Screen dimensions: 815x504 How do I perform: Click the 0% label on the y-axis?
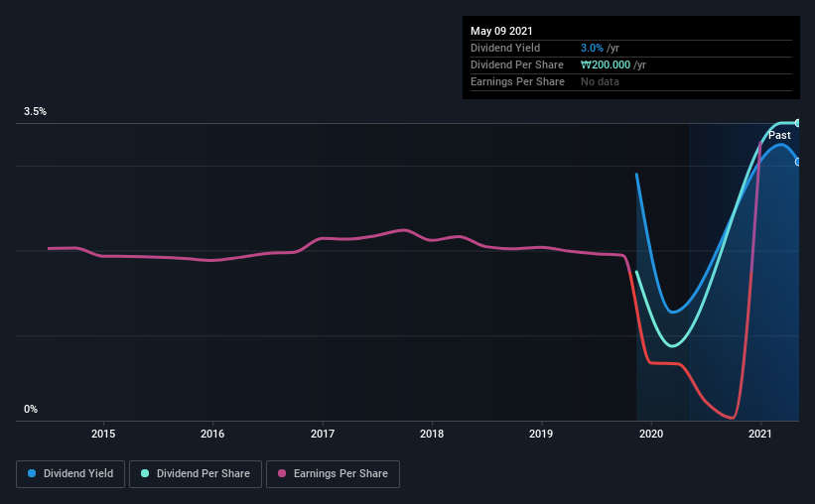pyautogui.click(x=31, y=409)
